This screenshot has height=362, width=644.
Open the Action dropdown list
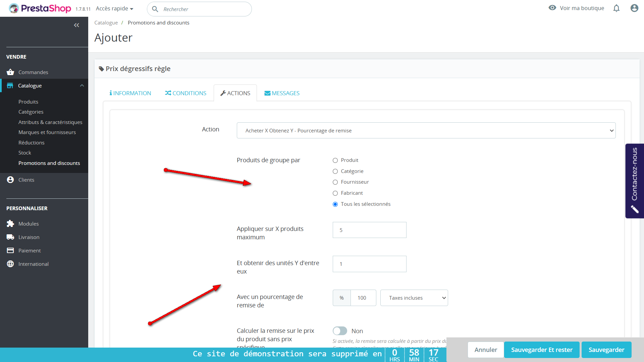click(x=426, y=130)
